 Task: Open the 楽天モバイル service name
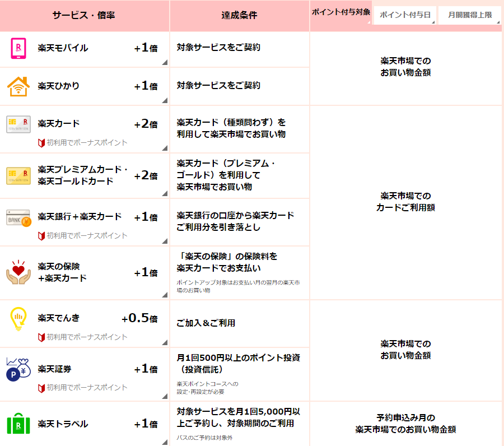point(63,48)
